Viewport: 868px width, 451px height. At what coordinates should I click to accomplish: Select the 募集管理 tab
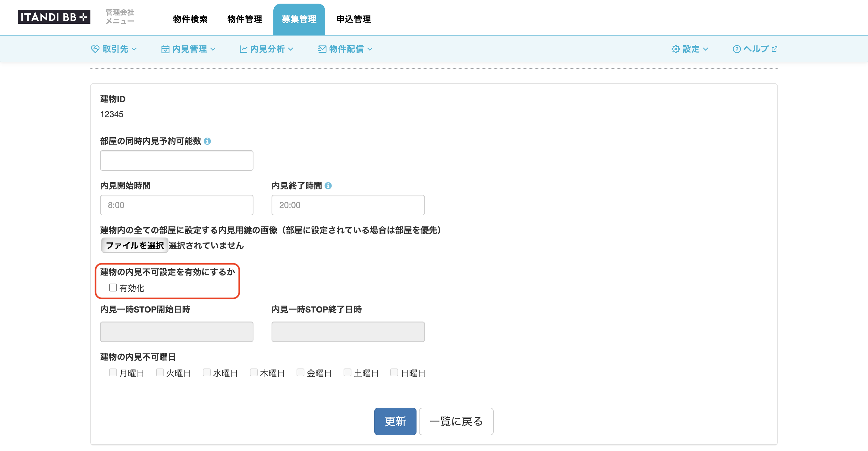[299, 19]
